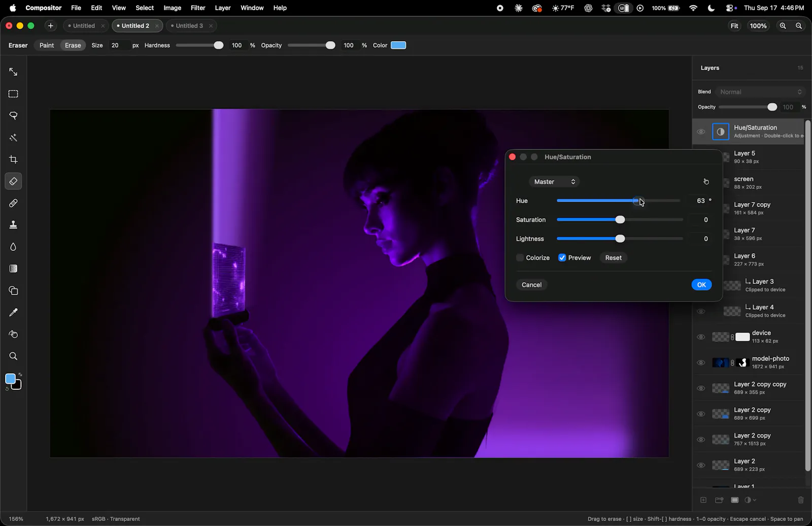812x526 pixels.
Task: Select the Blur droplet tool
Action: click(13, 247)
